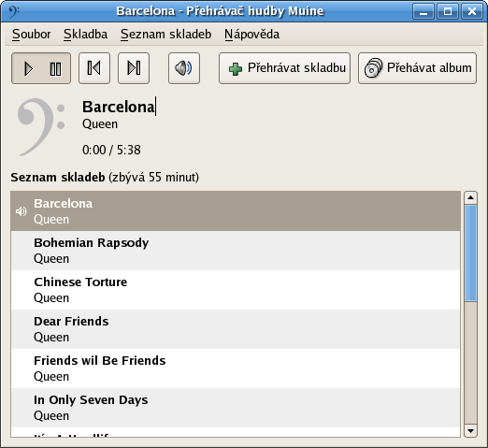Open the Skladba menu

click(x=85, y=34)
